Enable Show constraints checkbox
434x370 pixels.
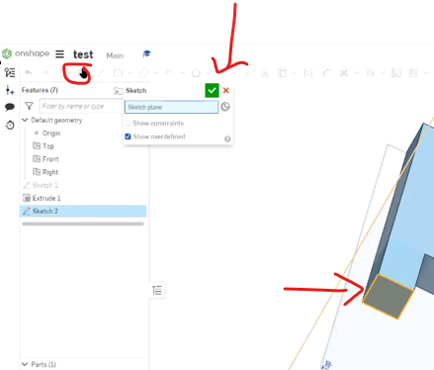[x=128, y=123]
